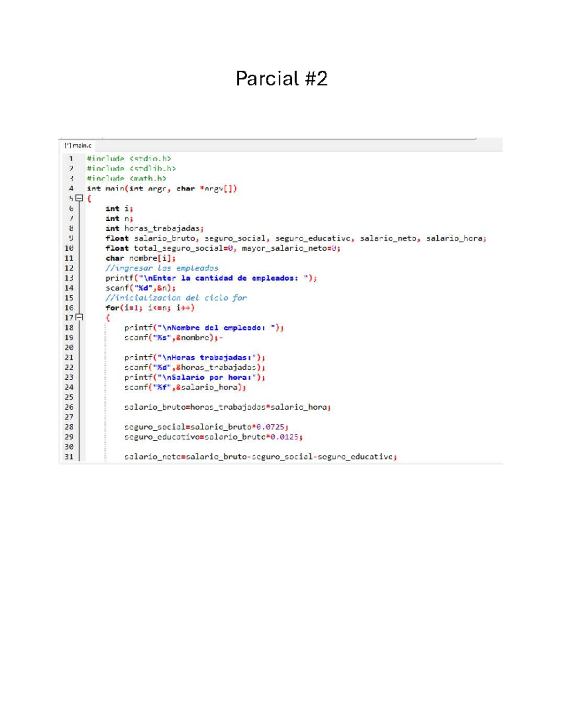The height and width of the screenshot is (728, 563).
Task: Click the salario_bruto calculation on line 26
Action: (x=228, y=407)
